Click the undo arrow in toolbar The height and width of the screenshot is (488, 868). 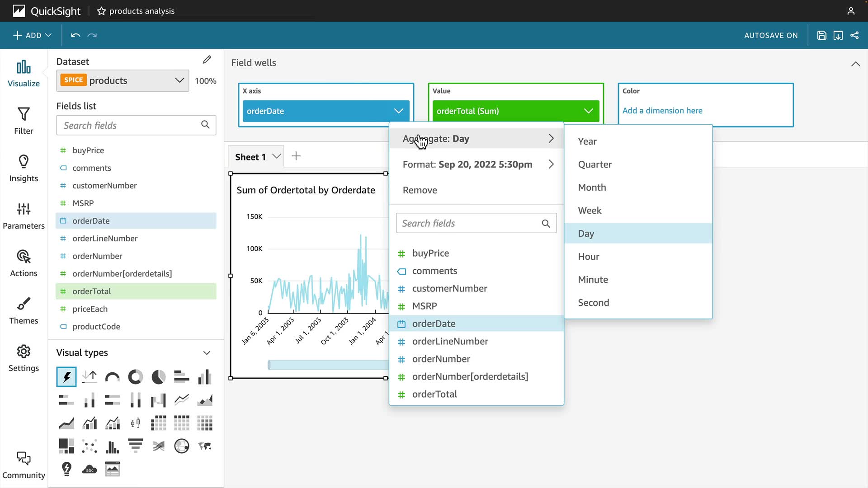click(75, 35)
